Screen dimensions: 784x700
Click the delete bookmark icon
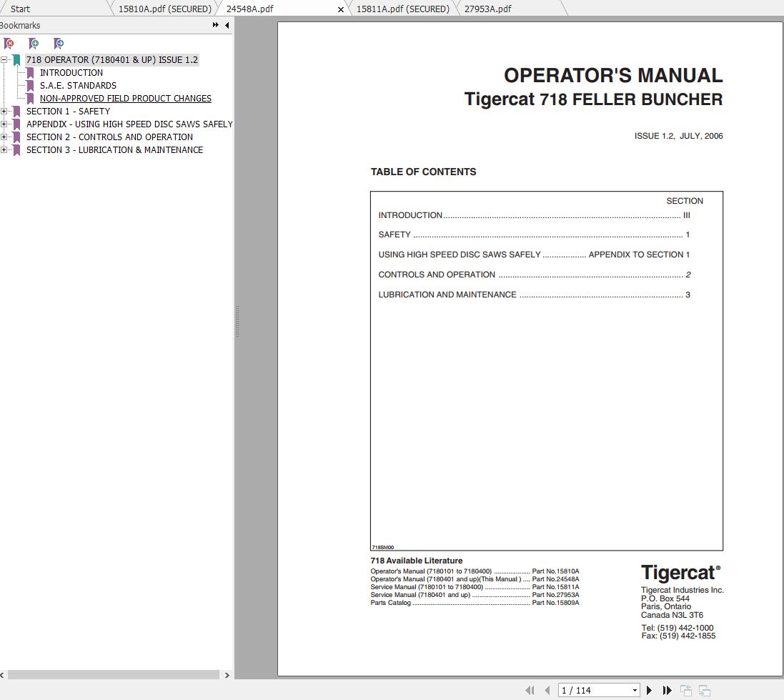9,44
